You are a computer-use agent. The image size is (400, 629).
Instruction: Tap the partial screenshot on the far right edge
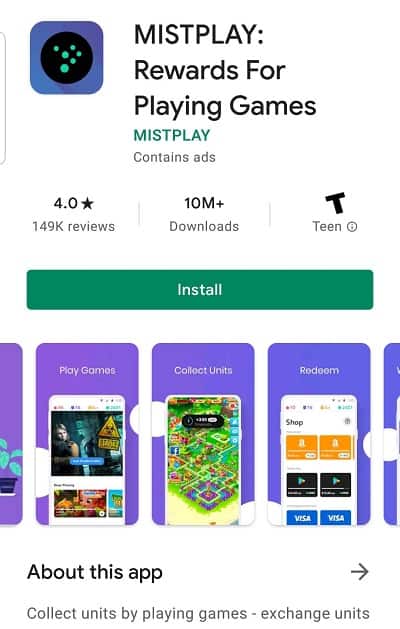(392, 434)
